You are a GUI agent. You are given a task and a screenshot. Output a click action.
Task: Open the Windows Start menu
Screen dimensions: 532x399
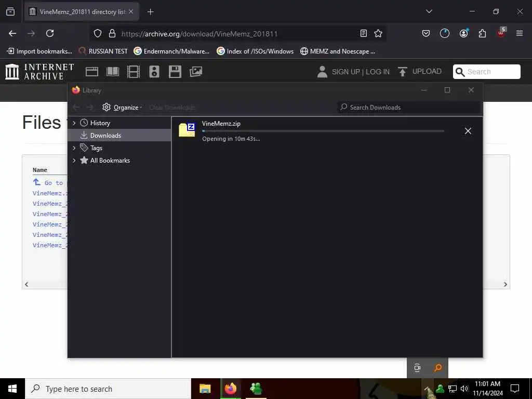click(12, 389)
